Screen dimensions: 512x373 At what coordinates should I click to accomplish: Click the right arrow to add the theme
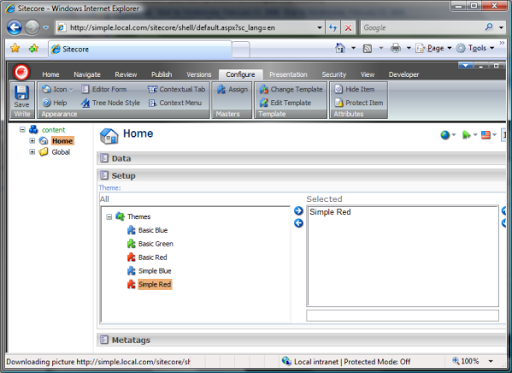click(x=299, y=211)
